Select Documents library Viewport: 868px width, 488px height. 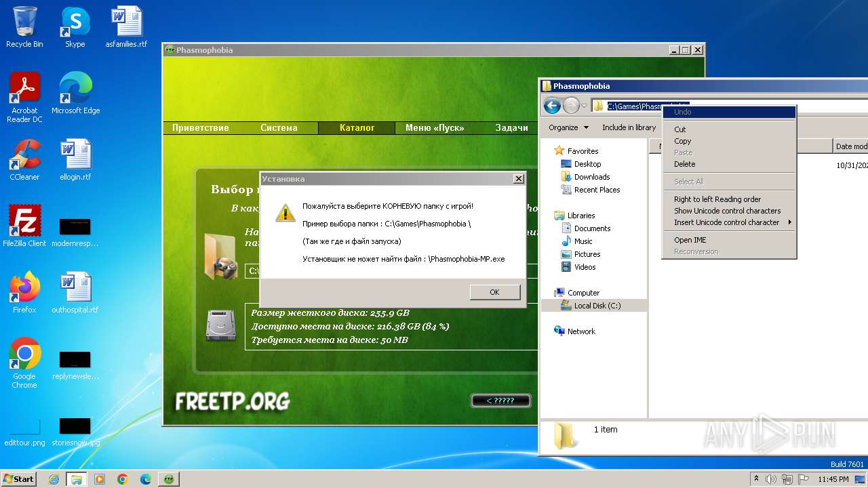tap(592, 228)
